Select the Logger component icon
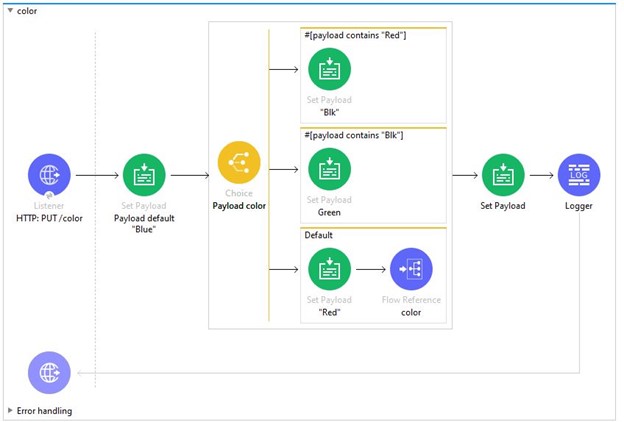This screenshot has width=624, height=422. [578, 175]
